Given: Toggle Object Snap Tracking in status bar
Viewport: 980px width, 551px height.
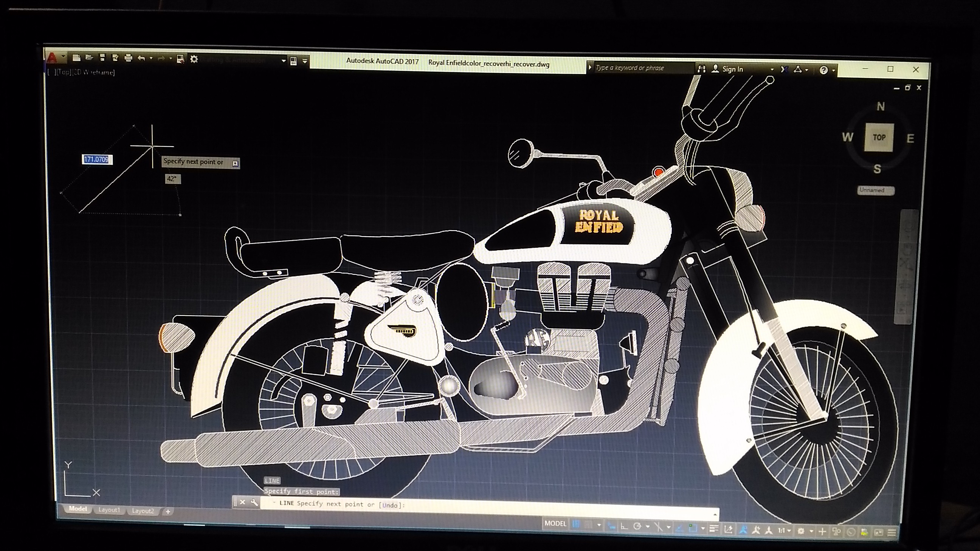Looking at the screenshot, I should point(680,528).
